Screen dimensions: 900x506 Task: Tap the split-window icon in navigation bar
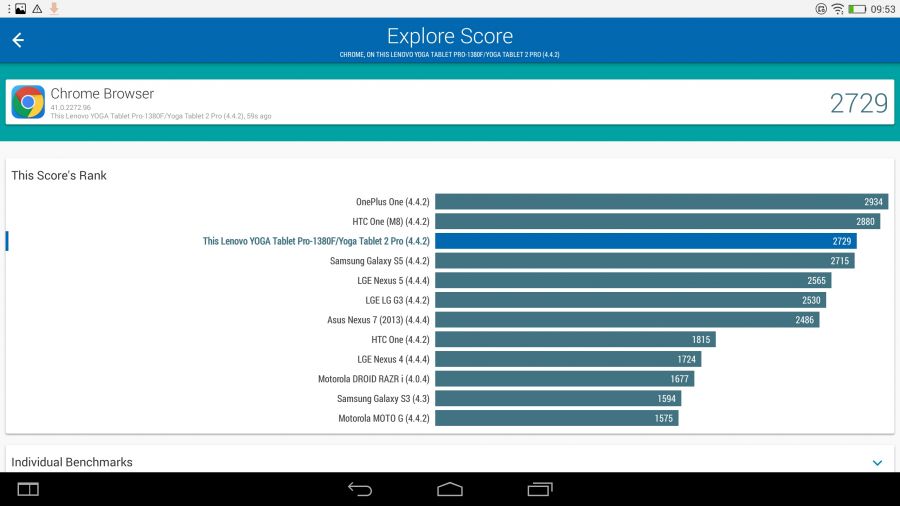28,489
